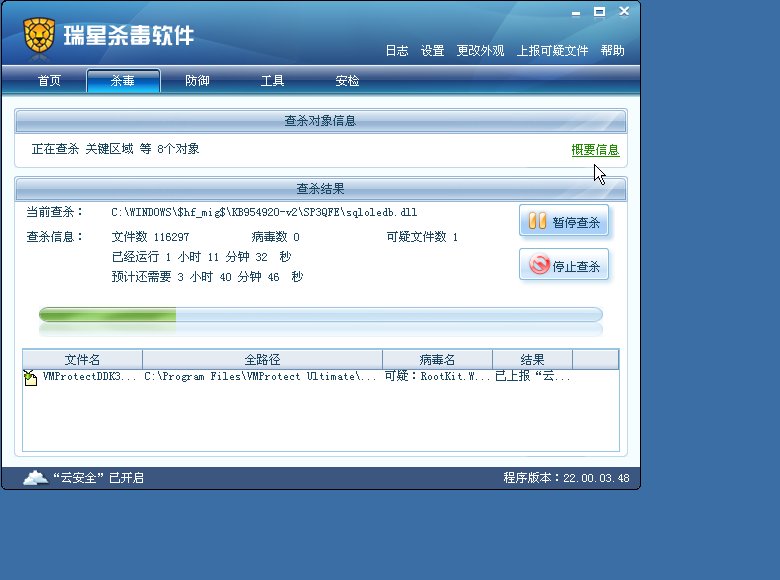Click 上报可疑文件 in the top menu
Image resolution: width=780 pixels, height=580 pixels.
552,51
